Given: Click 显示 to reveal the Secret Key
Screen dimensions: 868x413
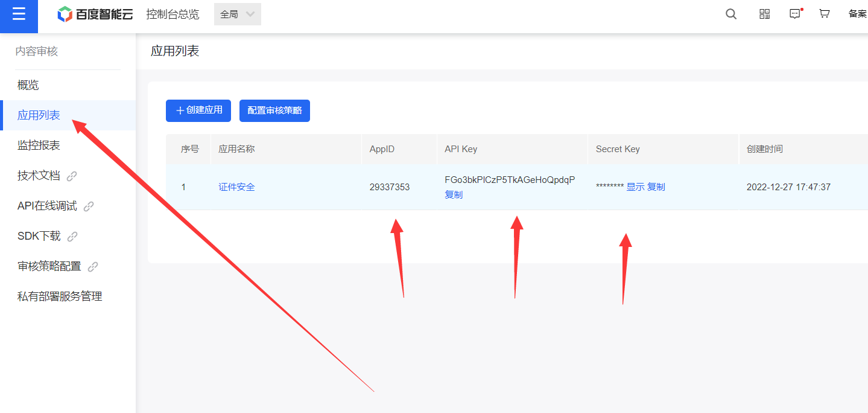Looking at the screenshot, I should 635,187.
